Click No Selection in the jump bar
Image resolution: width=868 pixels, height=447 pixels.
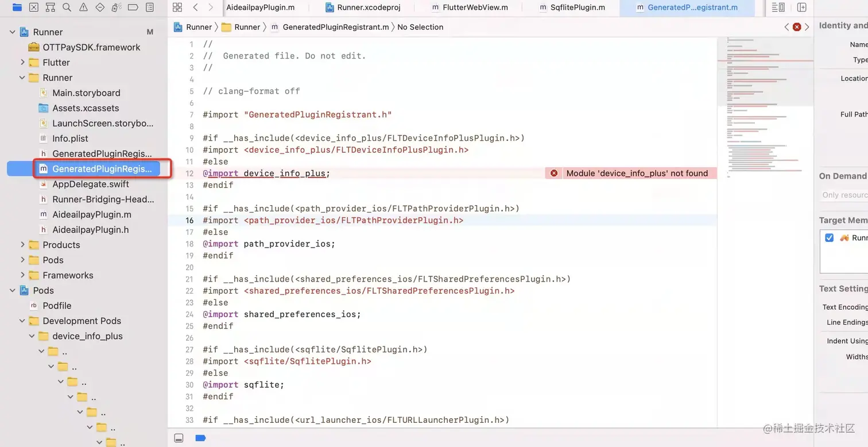(x=420, y=27)
